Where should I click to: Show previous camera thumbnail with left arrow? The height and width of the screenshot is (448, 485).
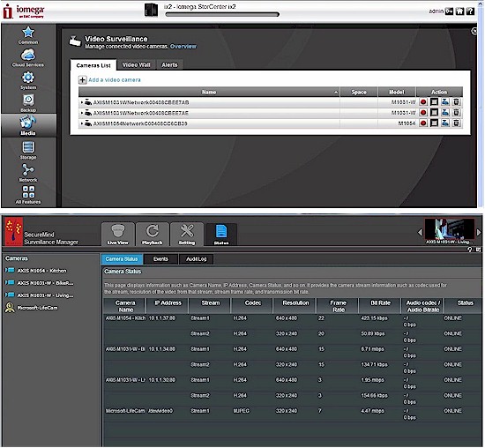tap(420, 232)
